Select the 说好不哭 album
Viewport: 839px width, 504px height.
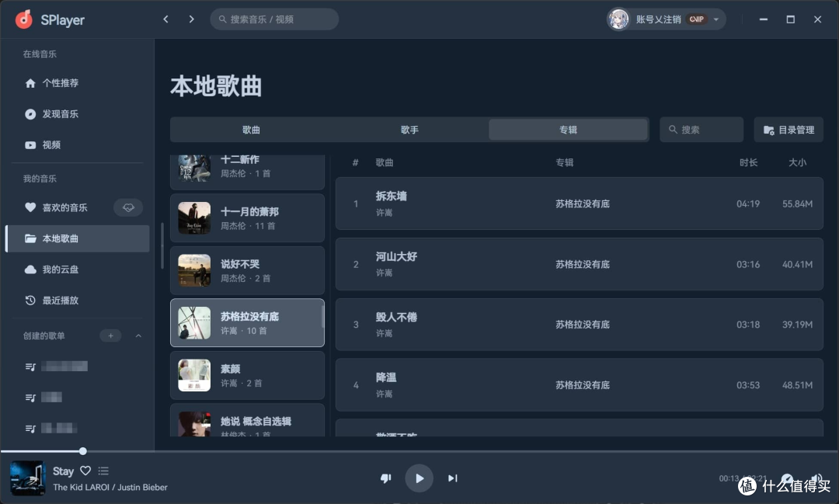pos(247,271)
